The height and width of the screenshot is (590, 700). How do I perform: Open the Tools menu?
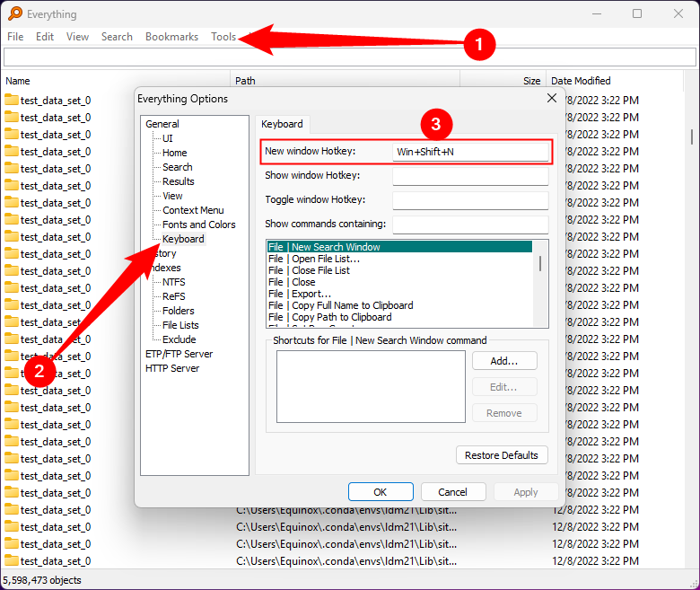(x=223, y=37)
